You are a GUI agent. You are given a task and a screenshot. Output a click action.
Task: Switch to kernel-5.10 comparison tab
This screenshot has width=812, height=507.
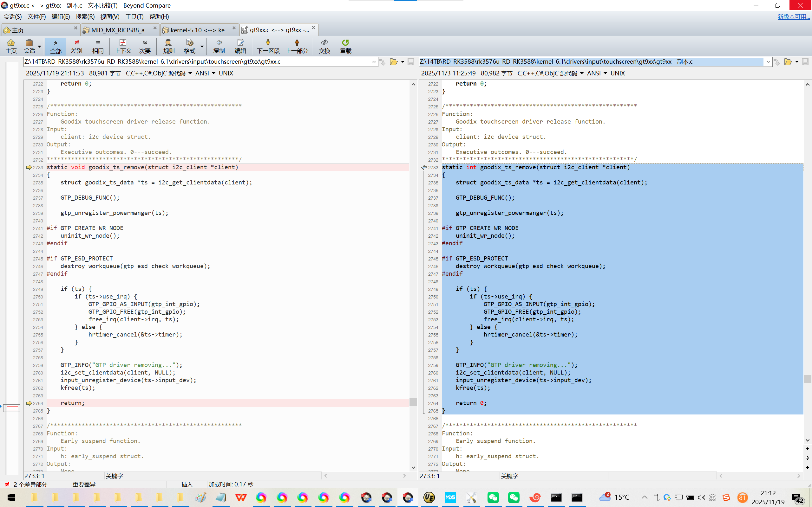pos(199,30)
